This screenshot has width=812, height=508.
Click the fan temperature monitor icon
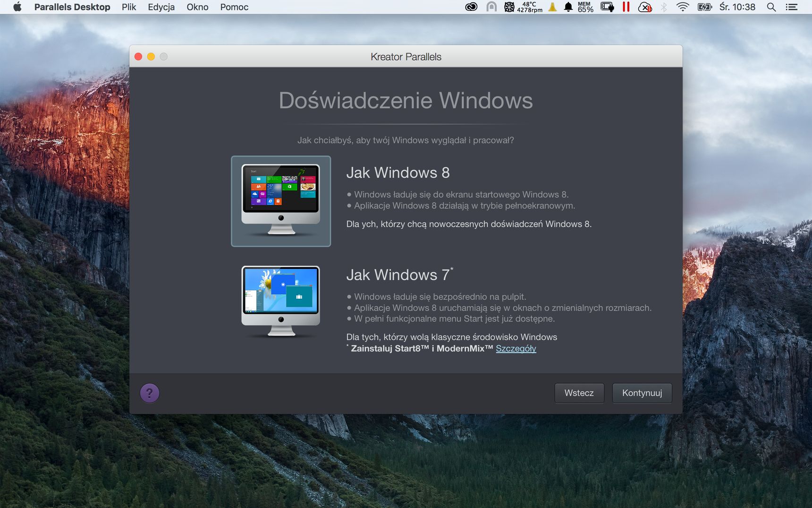523,7
